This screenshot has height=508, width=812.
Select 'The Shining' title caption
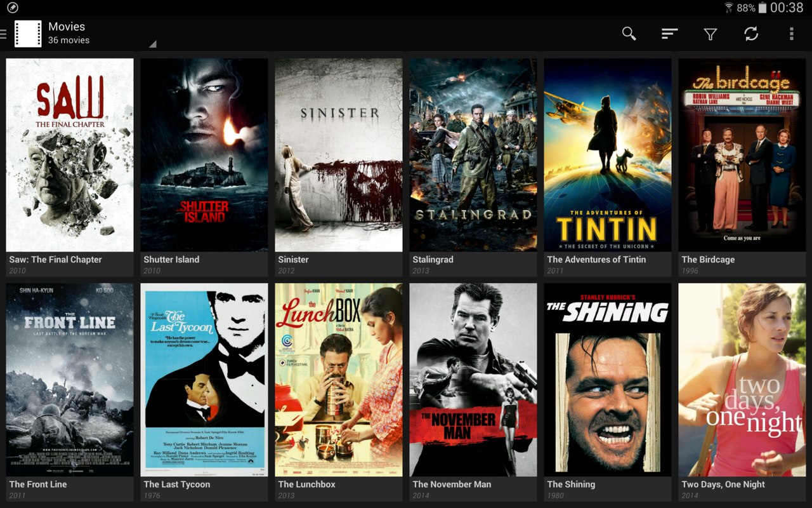click(x=571, y=485)
